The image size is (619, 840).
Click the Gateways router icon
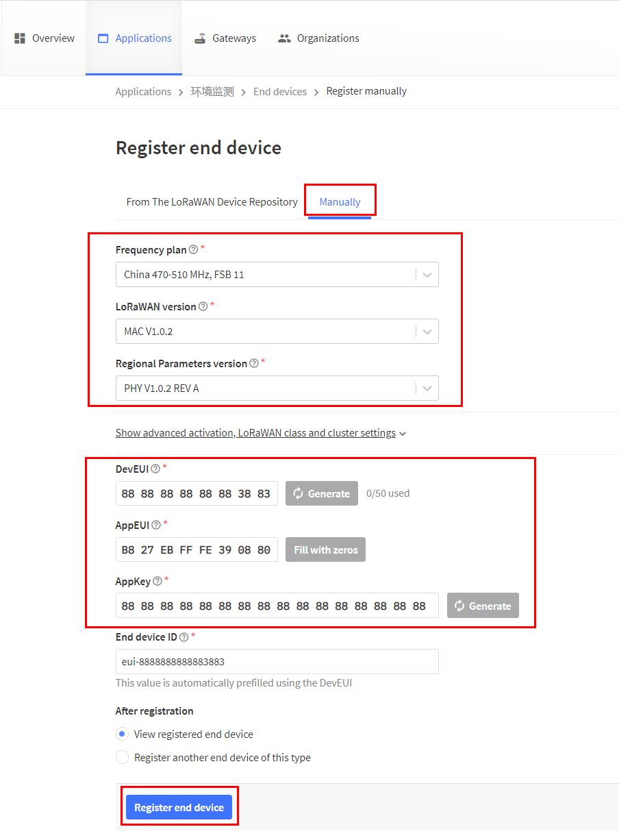coord(200,38)
